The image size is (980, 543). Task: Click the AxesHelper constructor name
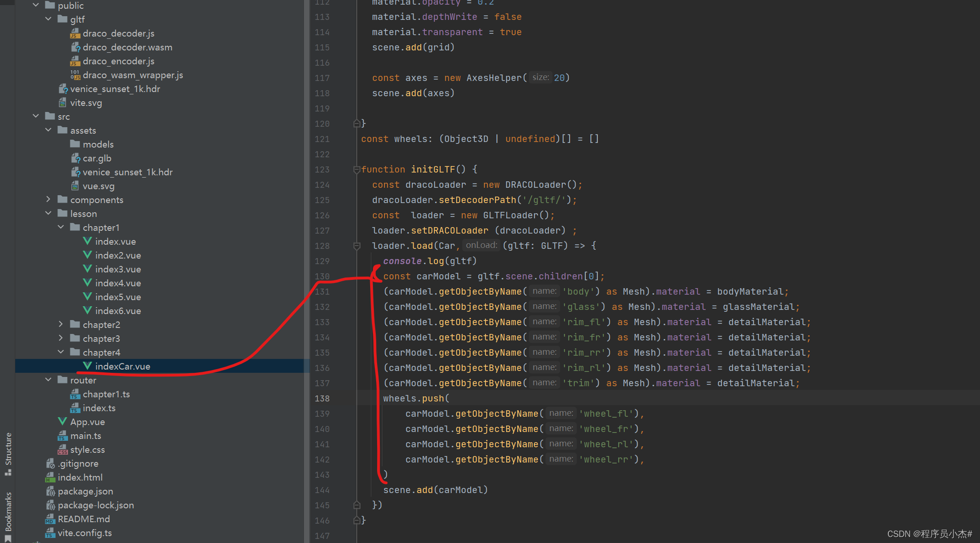(494, 78)
